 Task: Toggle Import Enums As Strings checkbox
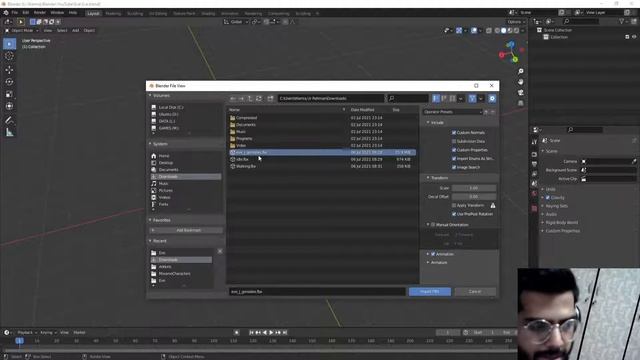click(x=454, y=158)
